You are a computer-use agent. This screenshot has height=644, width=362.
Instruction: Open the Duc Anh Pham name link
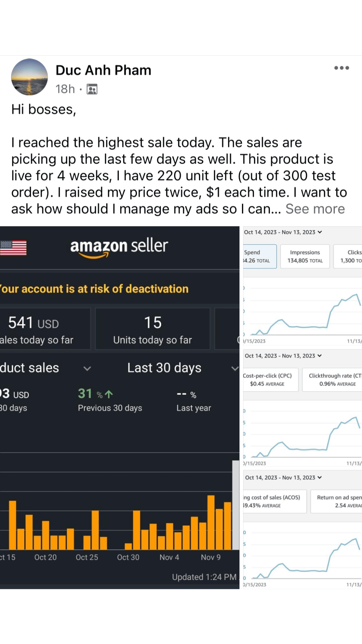pos(103,70)
